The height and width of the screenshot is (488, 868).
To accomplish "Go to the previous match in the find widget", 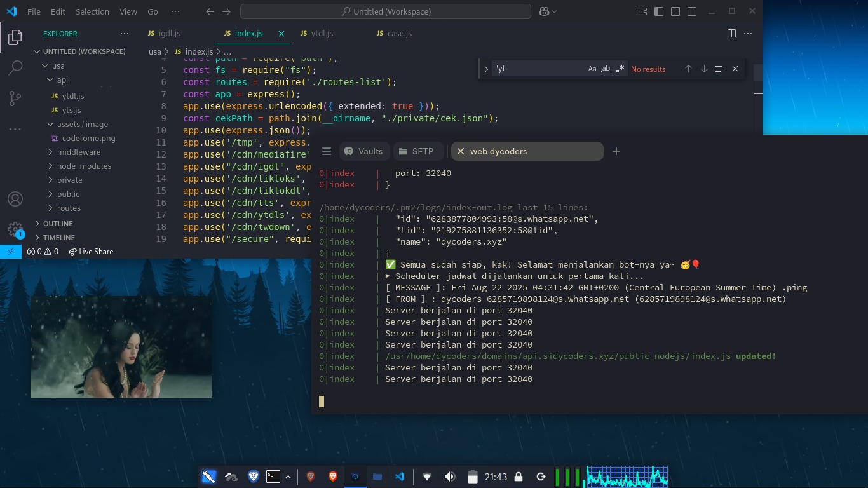I will coord(688,69).
